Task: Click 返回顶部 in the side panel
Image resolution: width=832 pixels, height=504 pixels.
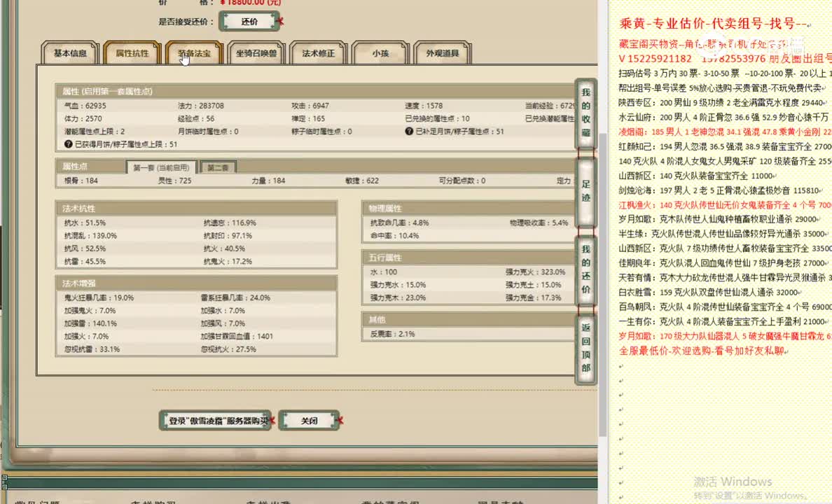Action: point(585,348)
